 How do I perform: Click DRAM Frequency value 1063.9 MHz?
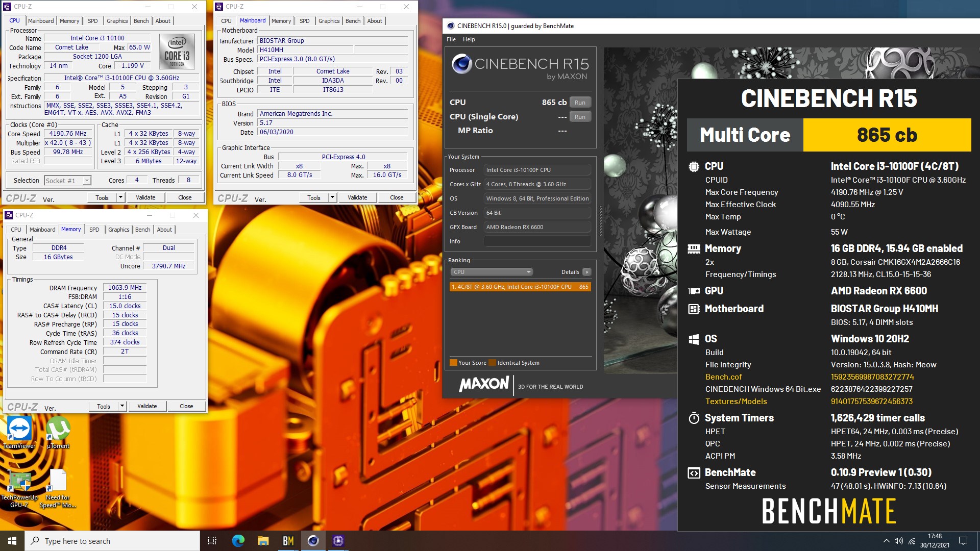pyautogui.click(x=125, y=288)
